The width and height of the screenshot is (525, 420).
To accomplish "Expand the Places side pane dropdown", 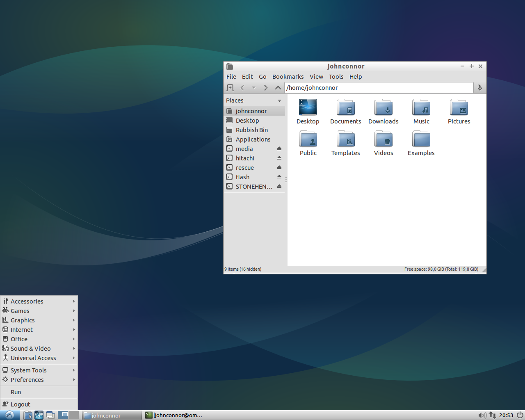I will [x=279, y=100].
